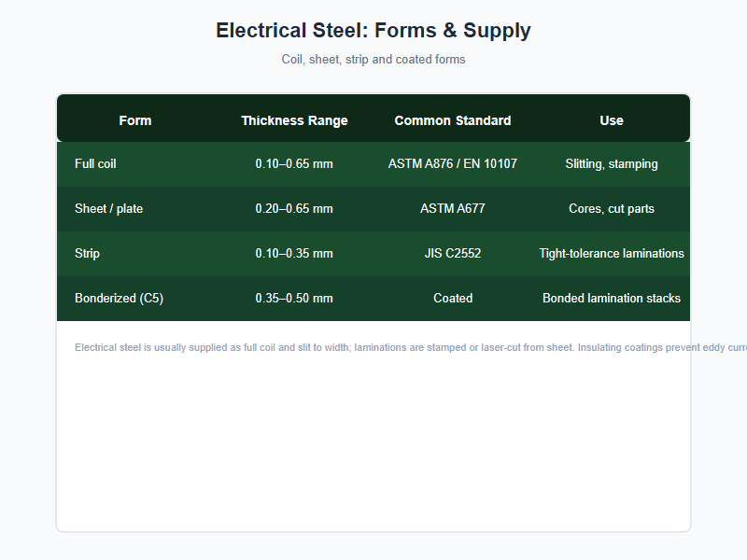747x560 pixels.
Task: Select the 'Common Standard' column header
Action: [x=453, y=120]
